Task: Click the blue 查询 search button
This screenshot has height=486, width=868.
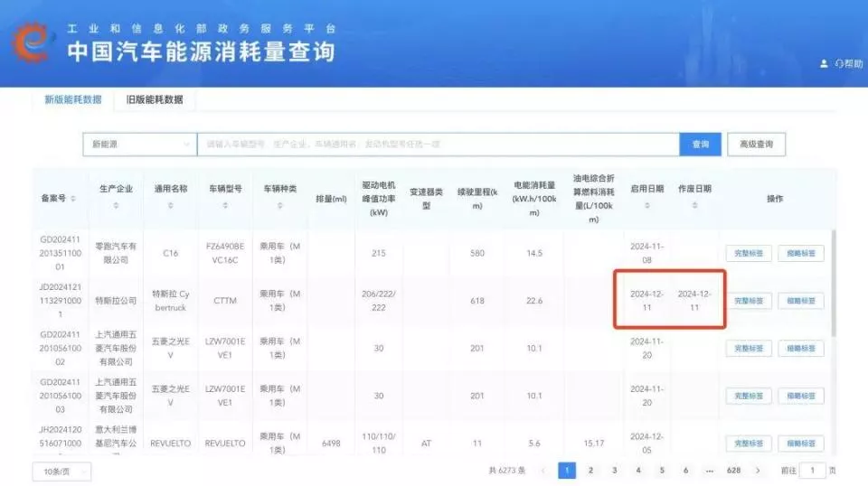Action: (701, 145)
